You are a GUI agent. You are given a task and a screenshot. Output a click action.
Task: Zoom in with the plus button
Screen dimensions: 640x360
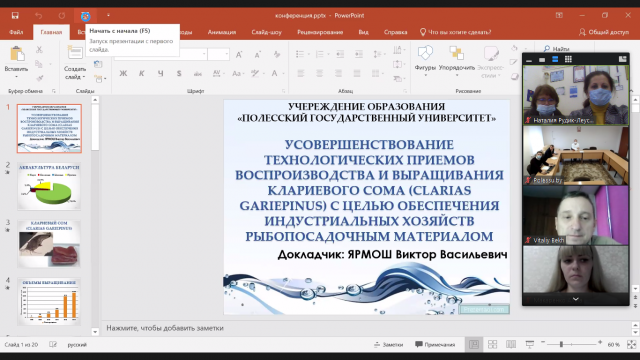600,342
